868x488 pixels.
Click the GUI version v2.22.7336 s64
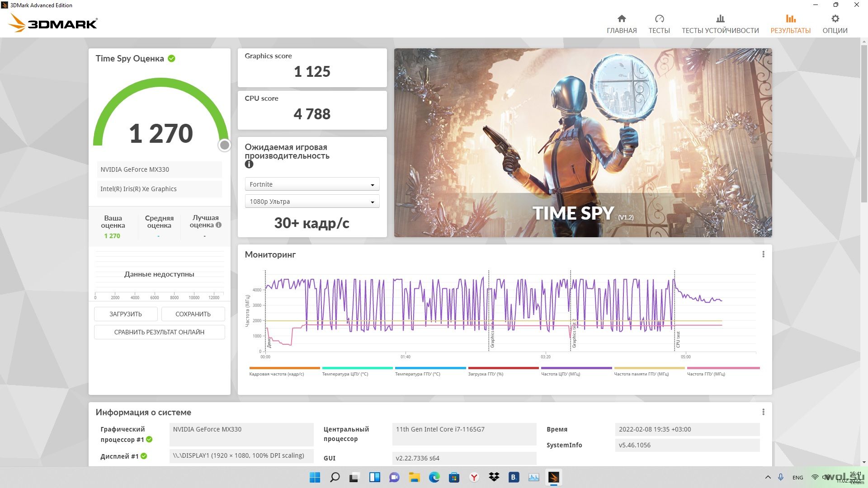pyautogui.click(x=464, y=458)
